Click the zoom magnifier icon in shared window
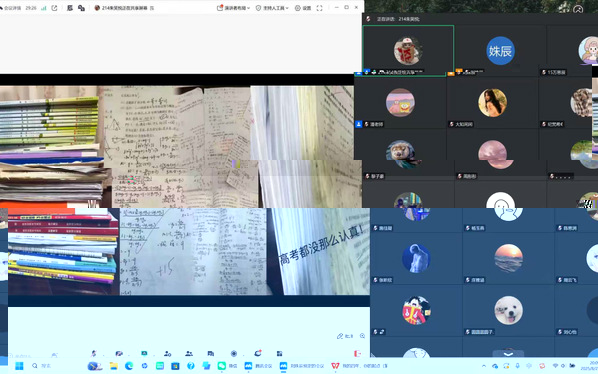 pyautogui.click(x=362, y=336)
